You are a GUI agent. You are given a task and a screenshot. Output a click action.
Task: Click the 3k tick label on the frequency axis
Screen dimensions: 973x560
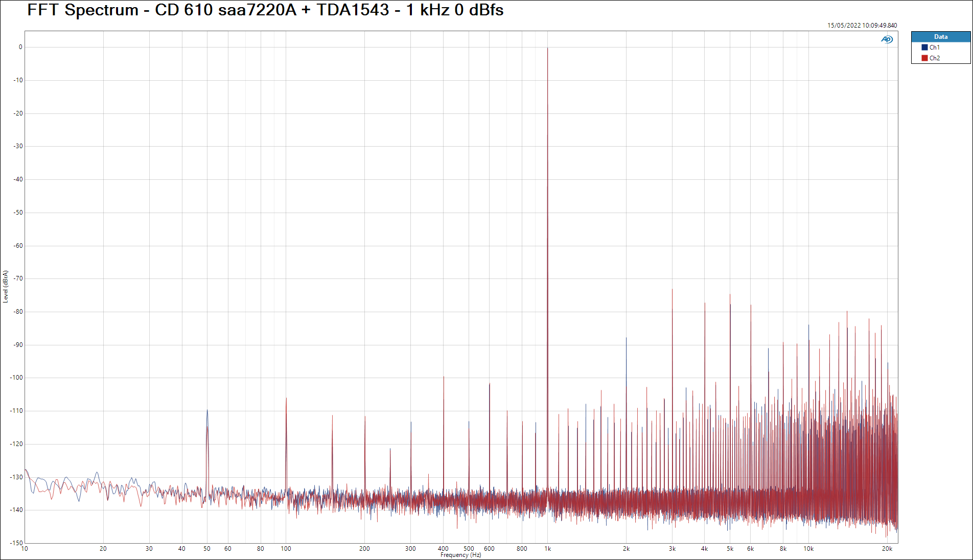click(x=672, y=549)
